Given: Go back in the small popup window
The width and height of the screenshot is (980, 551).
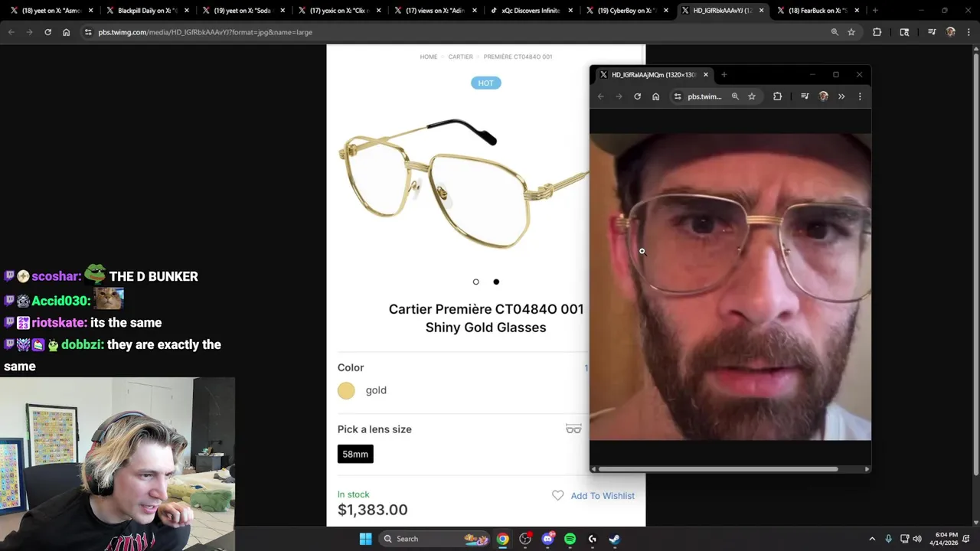Looking at the screenshot, I should (x=600, y=96).
